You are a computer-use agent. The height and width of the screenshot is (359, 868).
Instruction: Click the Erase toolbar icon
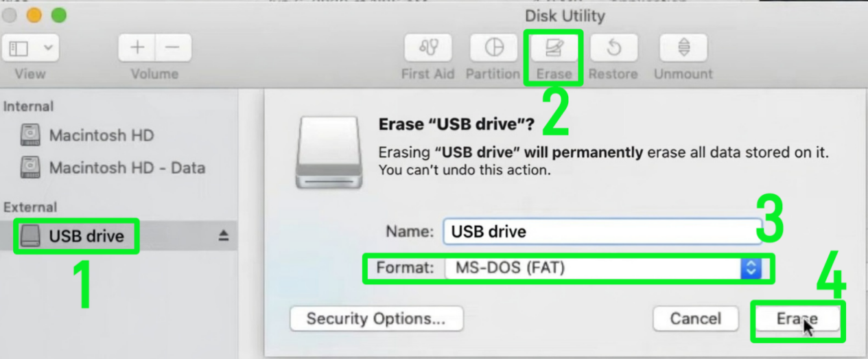click(x=554, y=48)
